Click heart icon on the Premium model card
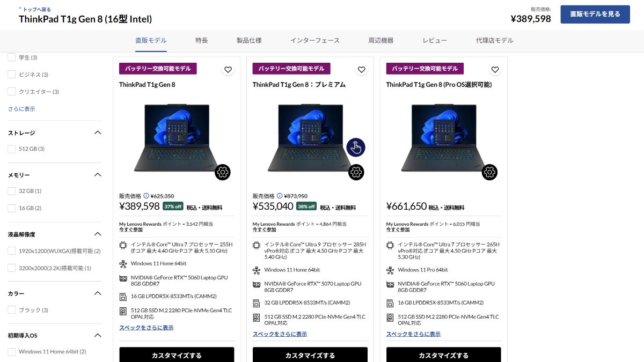The image size is (644, 362). click(362, 70)
